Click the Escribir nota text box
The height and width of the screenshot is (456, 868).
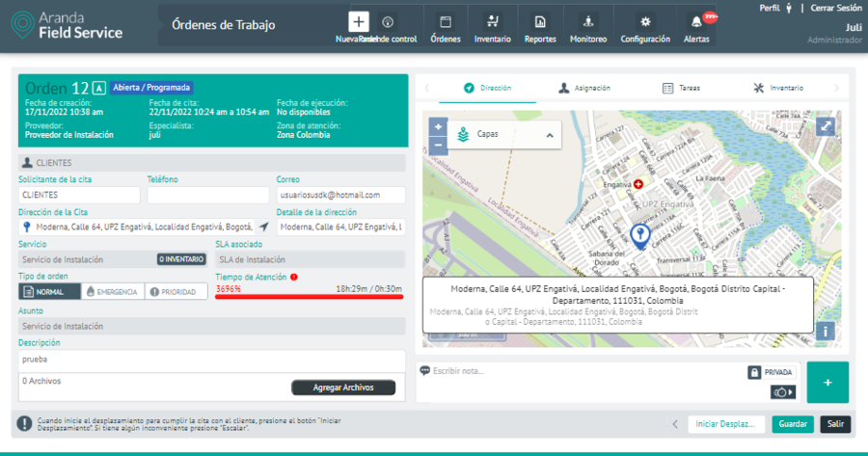(582, 381)
